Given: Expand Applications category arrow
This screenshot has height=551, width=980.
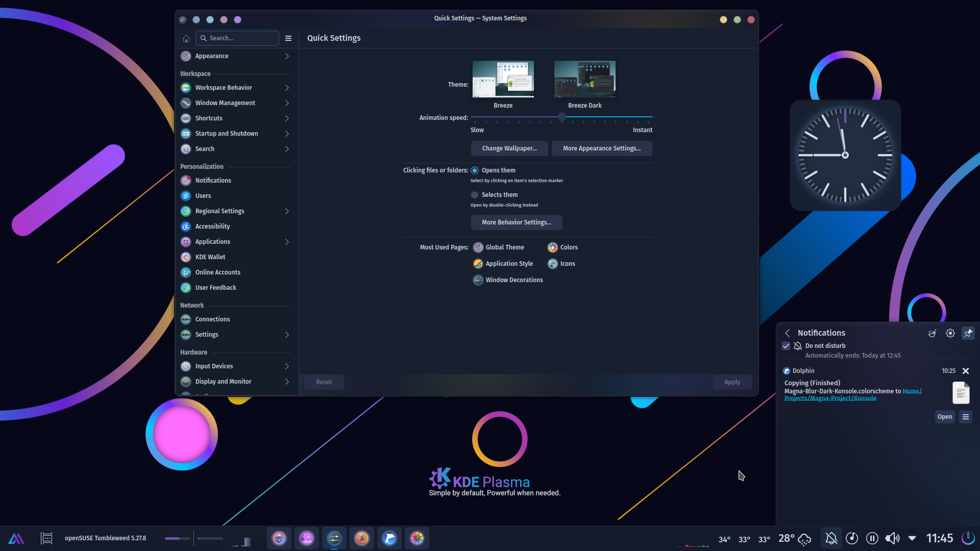Looking at the screenshot, I should (x=287, y=242).
